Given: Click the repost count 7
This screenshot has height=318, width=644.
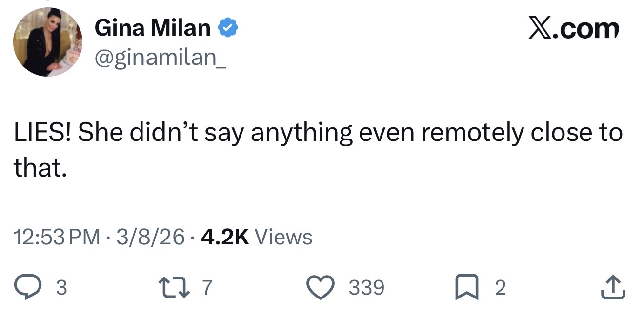Looking at the screenshot, I should (x=207, y=288).
